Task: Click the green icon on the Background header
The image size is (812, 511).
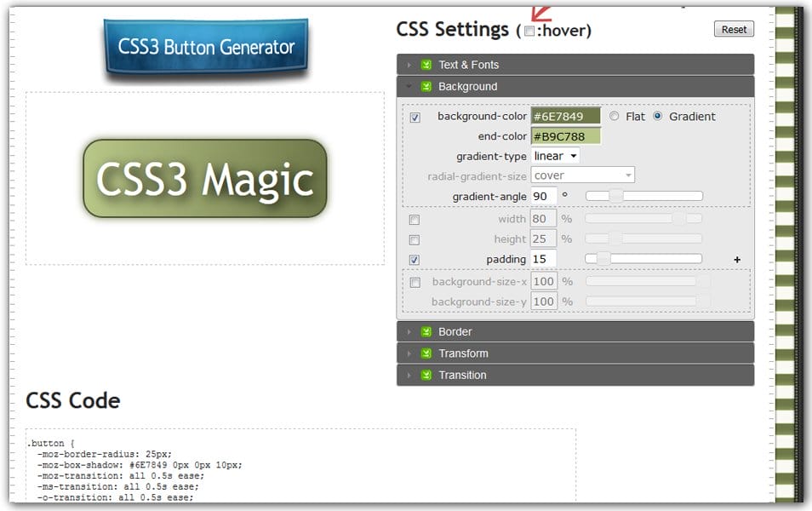Action: click(427, 86)
